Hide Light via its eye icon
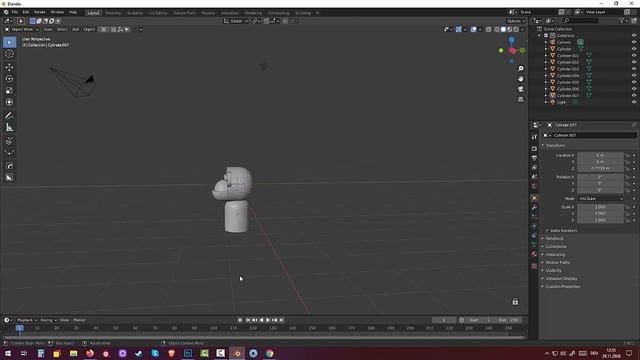The image size is (640, 360). pos(634,102)
